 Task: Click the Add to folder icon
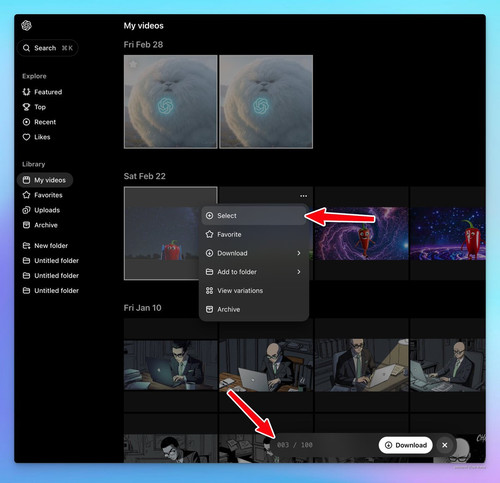pos(209,272)
